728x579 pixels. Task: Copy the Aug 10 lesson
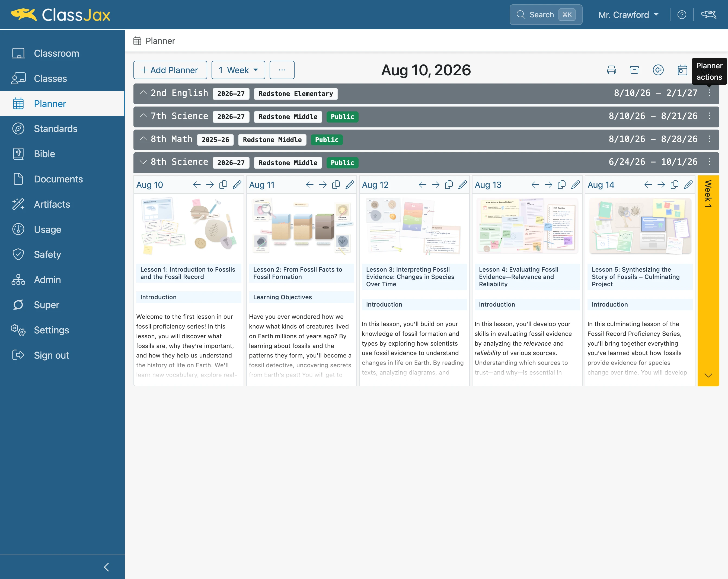coord(223,185)
